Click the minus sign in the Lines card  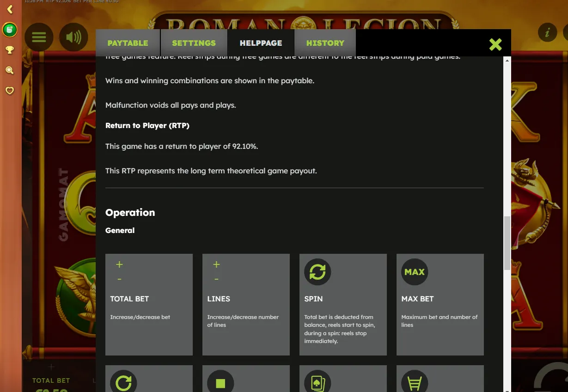click(x=216, y=279)
